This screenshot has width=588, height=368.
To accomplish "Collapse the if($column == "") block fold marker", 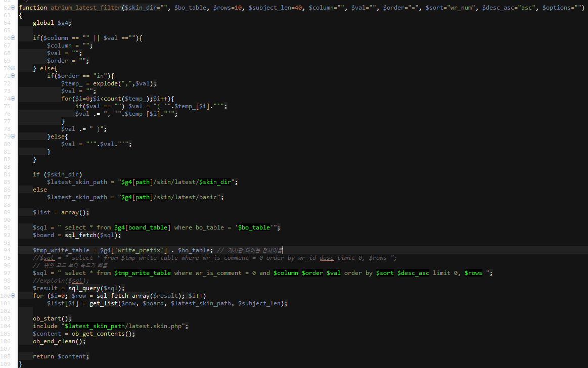I will (x=13, y=38).
